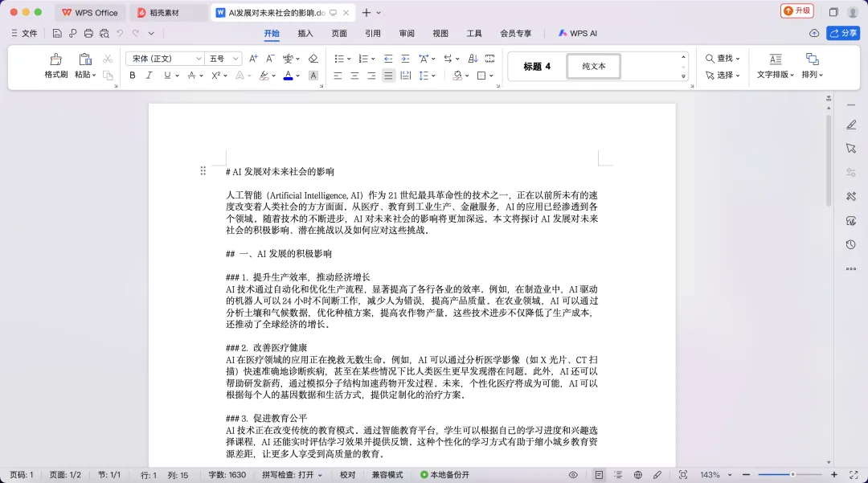Increase paragraph indent

[x=405, y=59]
